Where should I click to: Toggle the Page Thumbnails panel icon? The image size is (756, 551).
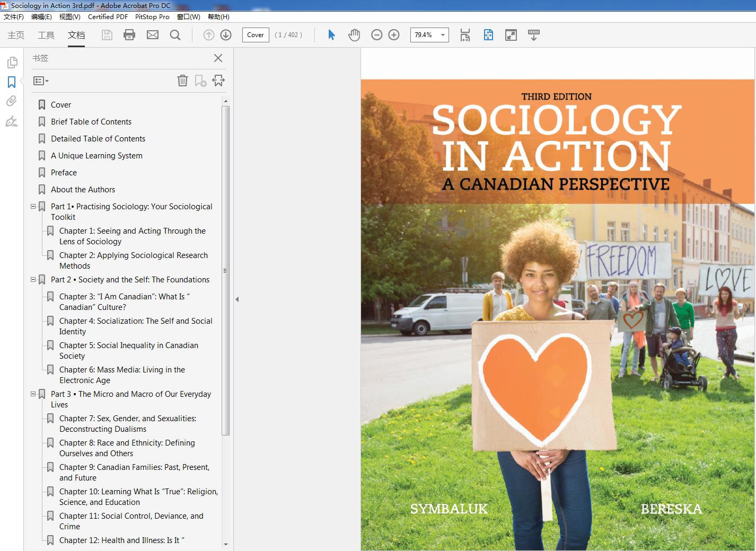[11, 63]
